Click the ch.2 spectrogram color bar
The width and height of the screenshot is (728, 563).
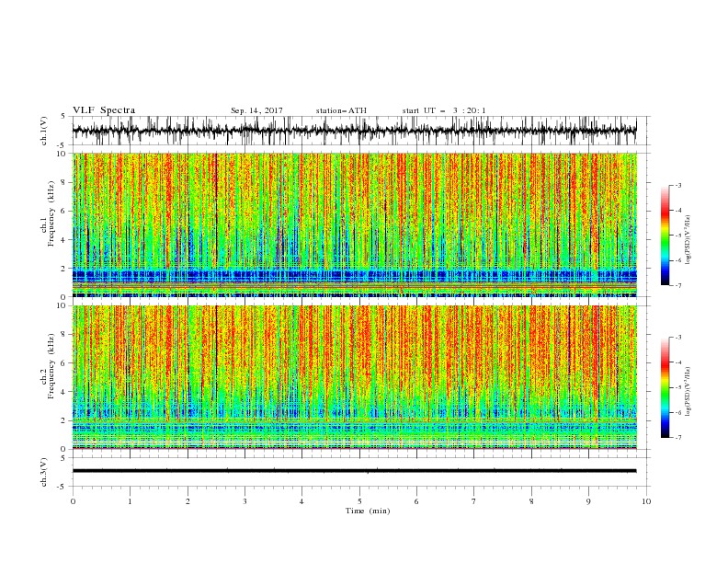[x=665, y=387]
